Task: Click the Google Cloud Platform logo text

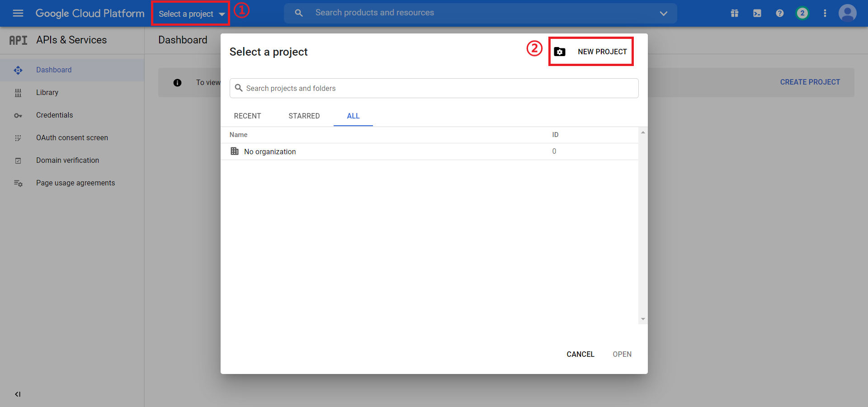Action: pos(90,13)
